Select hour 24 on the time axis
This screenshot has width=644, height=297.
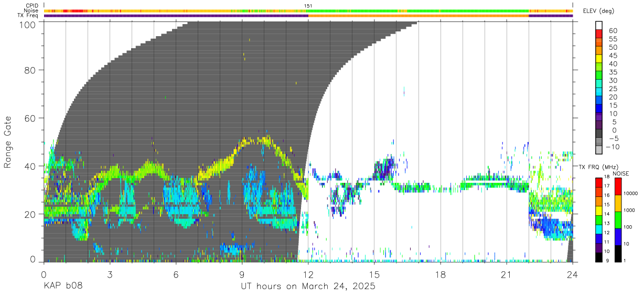[572, 274]
